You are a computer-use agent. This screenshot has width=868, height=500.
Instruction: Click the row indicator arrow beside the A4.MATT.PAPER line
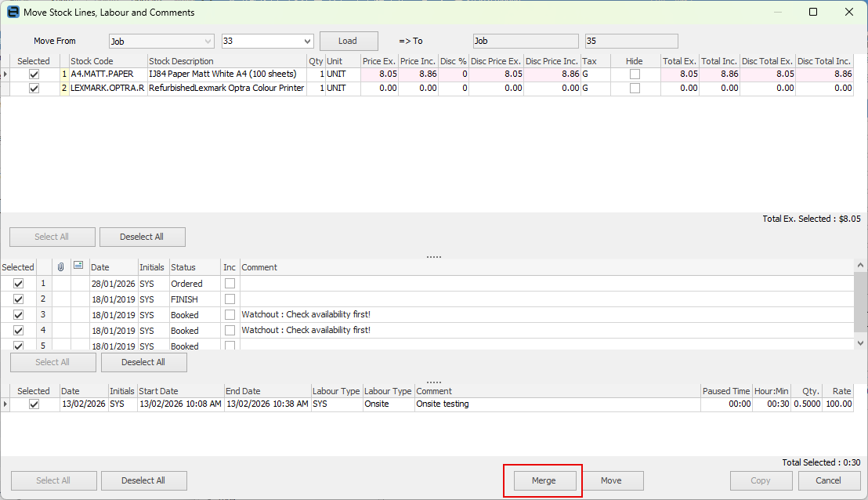(x=5, y=74)
